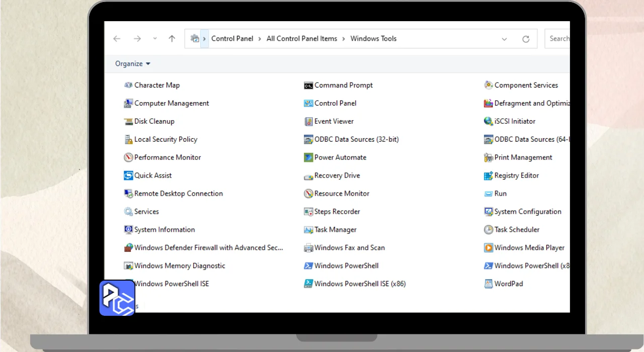Open the Registry Editor icon
The height and width of the screenshot is (352, 644).
(488, 176)
